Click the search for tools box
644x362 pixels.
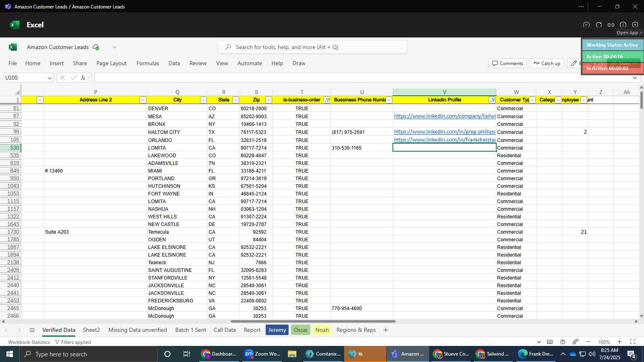tap(312, 47)
